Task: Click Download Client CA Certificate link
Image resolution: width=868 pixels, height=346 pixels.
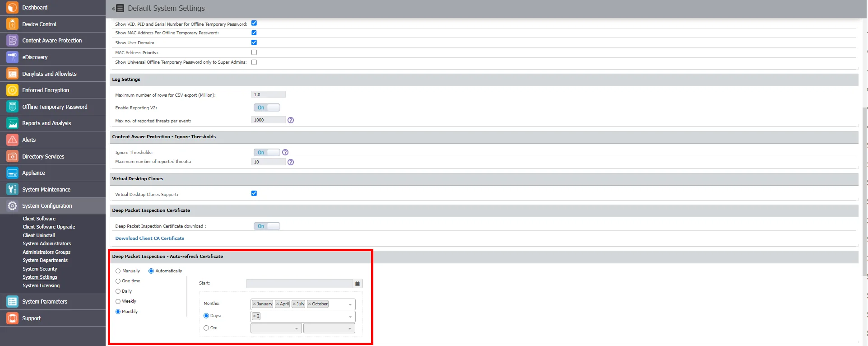Action: click(x=150, y=238)
